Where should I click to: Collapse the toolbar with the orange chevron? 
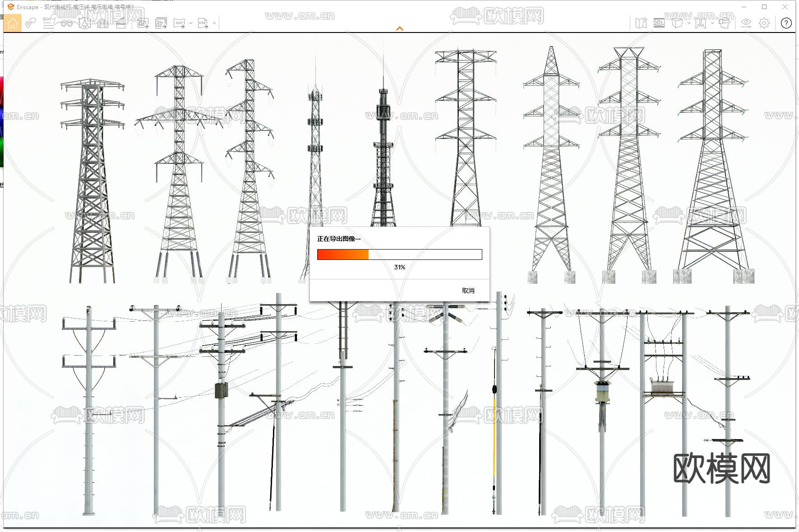pos(399,28)
